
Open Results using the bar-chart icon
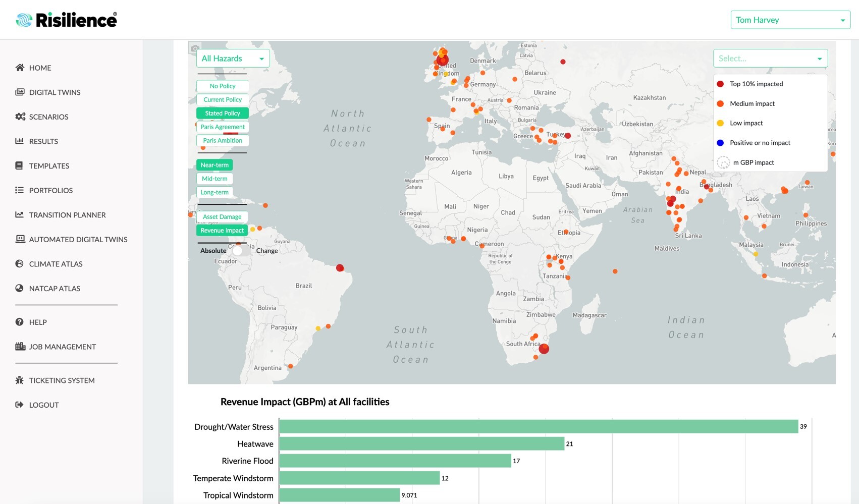point(20,141)
